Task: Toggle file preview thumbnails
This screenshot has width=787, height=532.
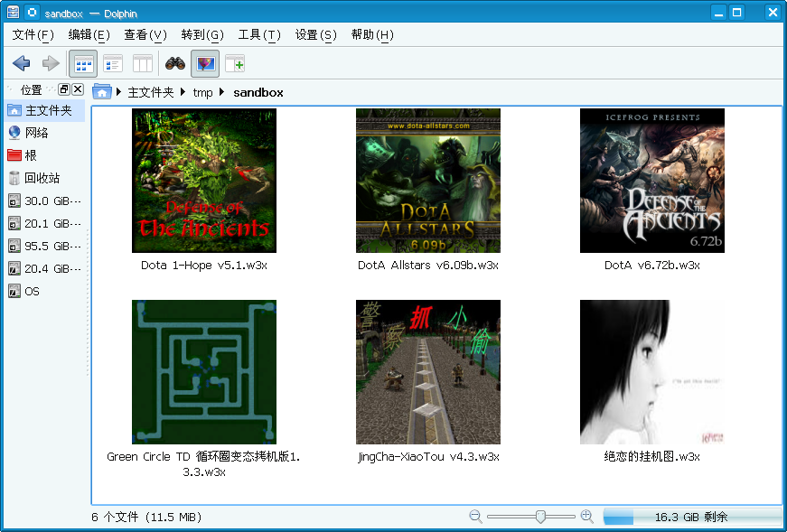Action: 205,64
